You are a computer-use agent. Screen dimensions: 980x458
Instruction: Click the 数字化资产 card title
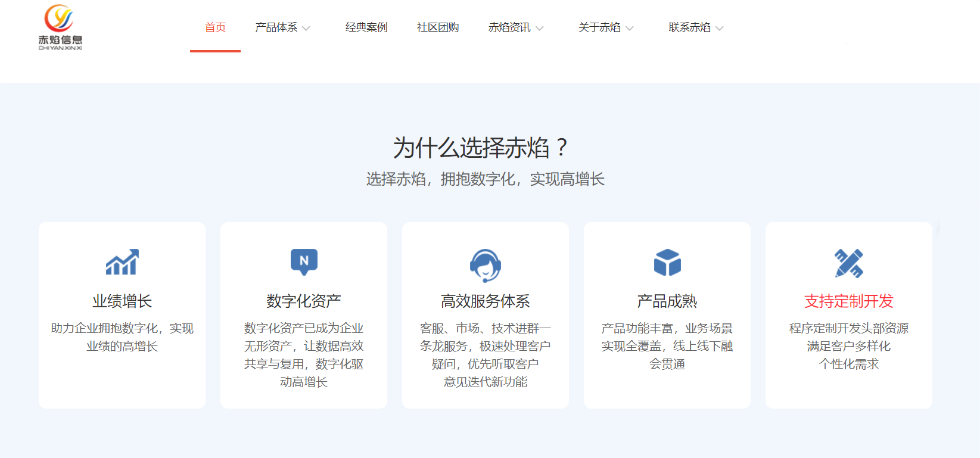304,301
